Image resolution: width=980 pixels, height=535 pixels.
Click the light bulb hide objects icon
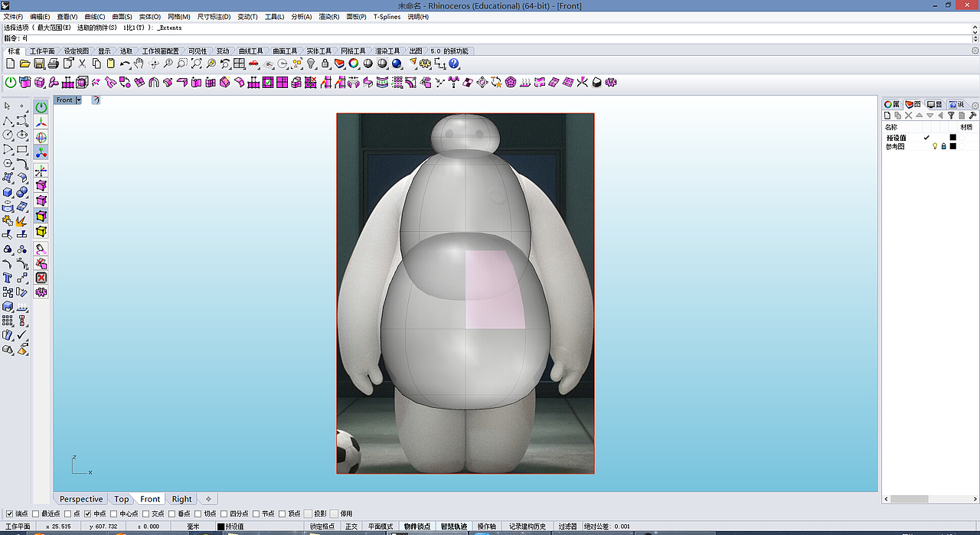coord(312,64)
